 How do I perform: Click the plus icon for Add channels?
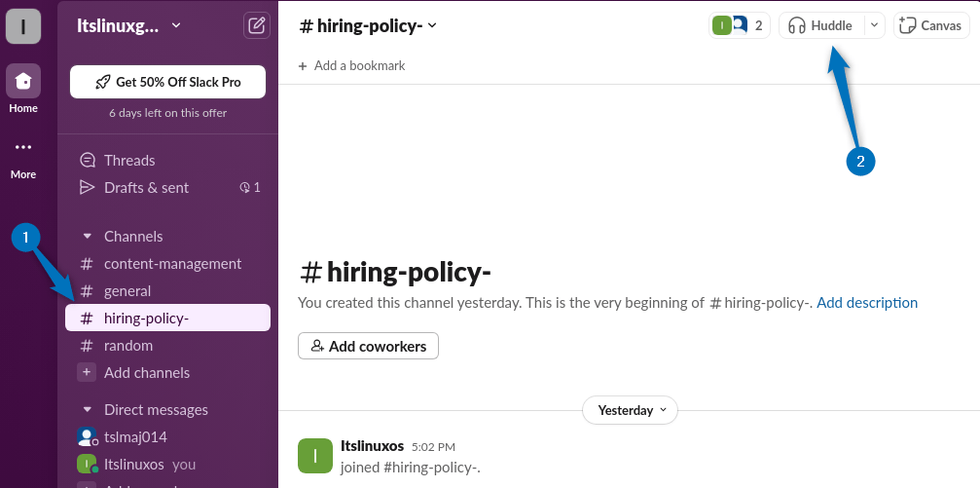pyautogui.click(x=87, y=373)
